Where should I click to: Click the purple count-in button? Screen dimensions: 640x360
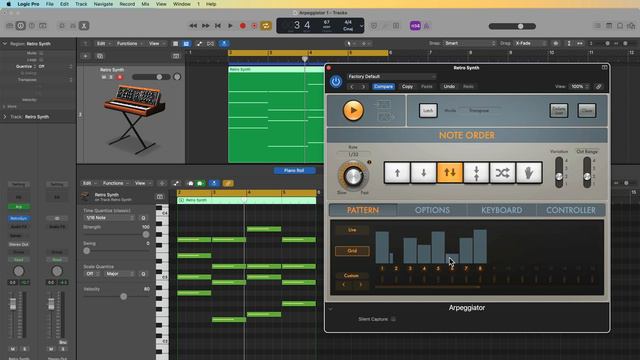coord(415,26)
